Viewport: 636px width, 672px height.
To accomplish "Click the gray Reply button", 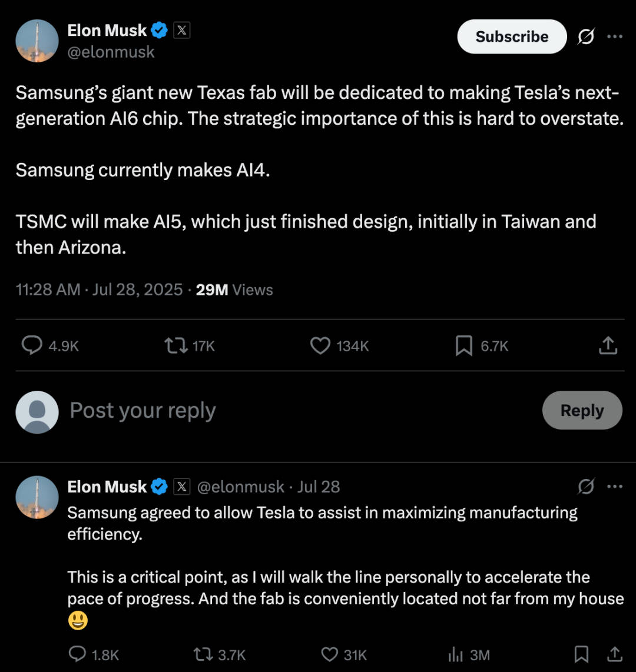I will [x=582, y=410].
